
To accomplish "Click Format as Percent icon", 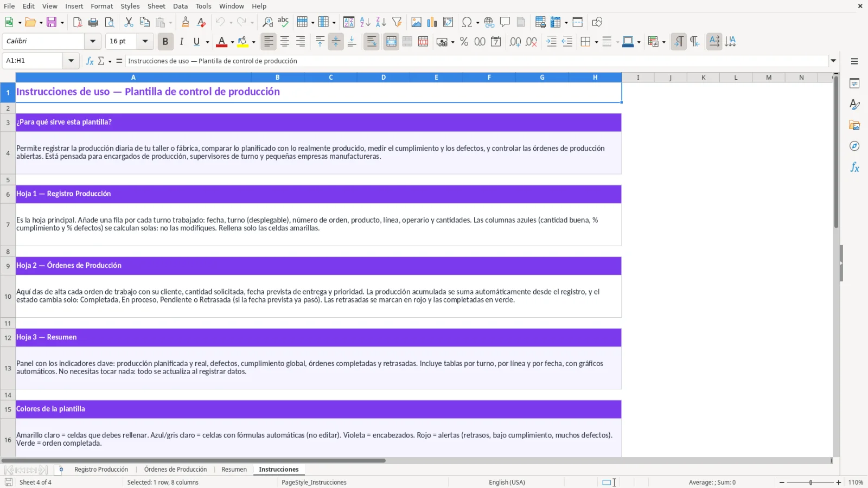I will pos(464,42).
